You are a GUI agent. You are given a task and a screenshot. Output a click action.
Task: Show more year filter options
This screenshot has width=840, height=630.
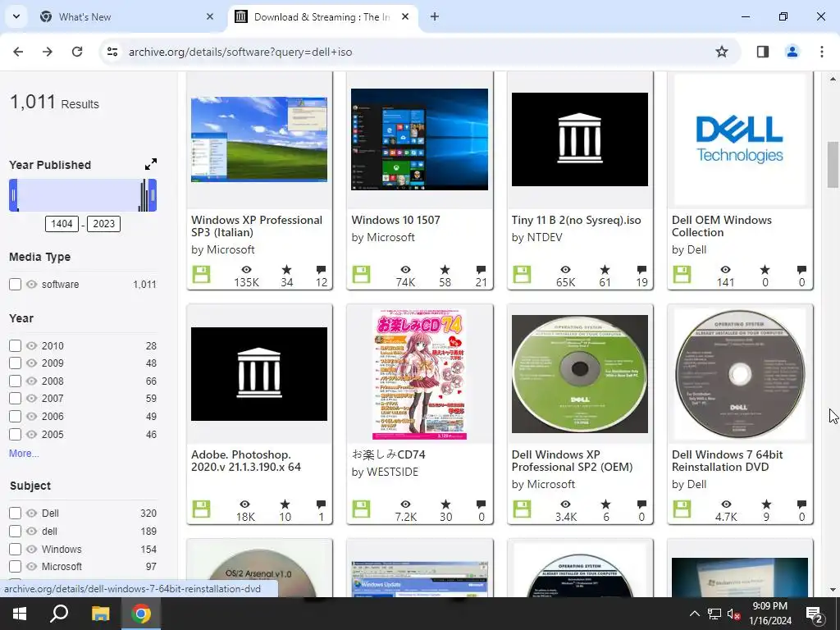24,453
